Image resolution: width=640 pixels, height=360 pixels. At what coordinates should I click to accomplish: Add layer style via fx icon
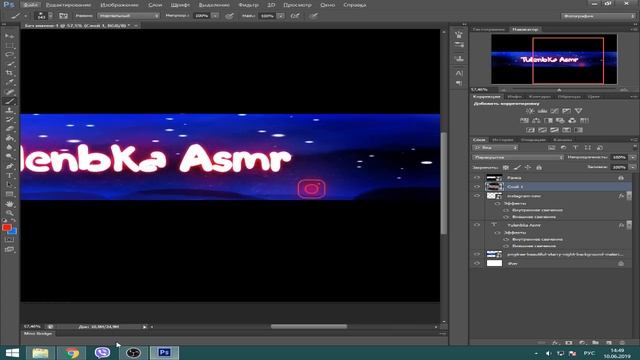coord(555,343)
